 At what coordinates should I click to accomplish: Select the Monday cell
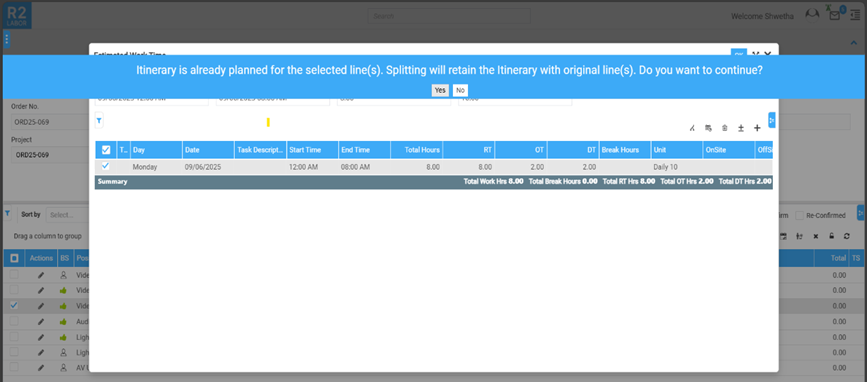pos(156,167)
